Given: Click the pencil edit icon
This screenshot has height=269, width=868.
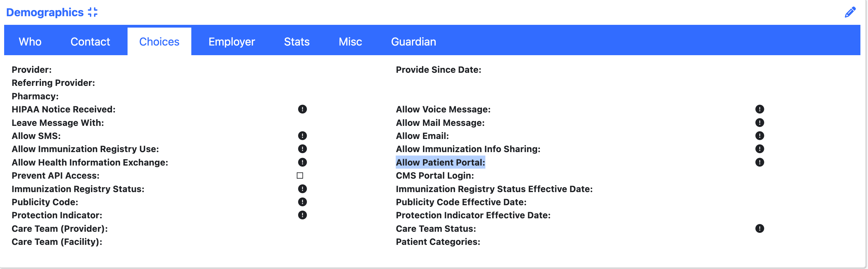Looking at the screenshot, I should [x=850, y=12].
